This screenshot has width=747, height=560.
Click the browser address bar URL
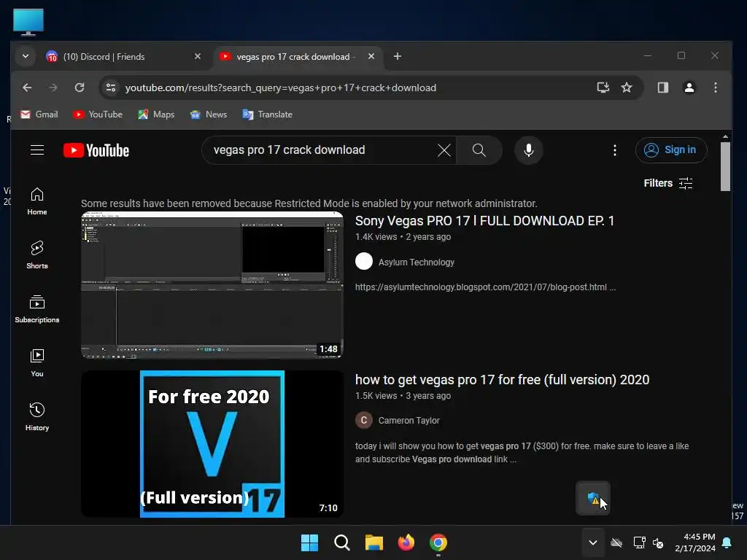tap(281, 87)
